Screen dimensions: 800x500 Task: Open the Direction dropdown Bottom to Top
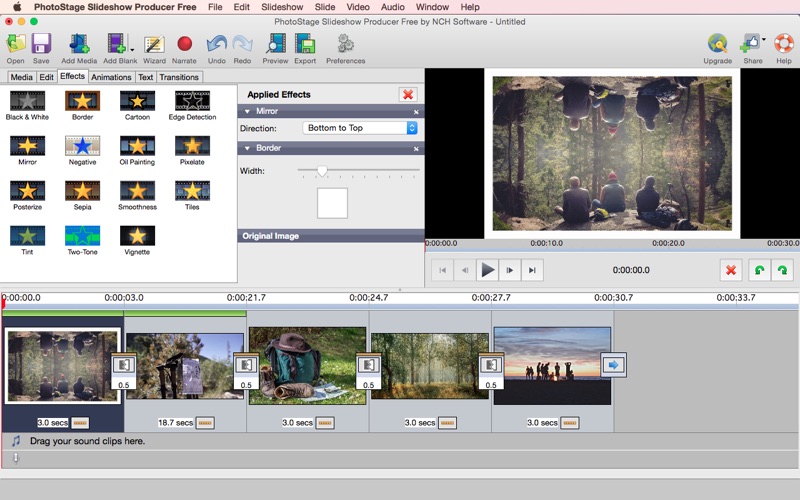click(360, 128)
